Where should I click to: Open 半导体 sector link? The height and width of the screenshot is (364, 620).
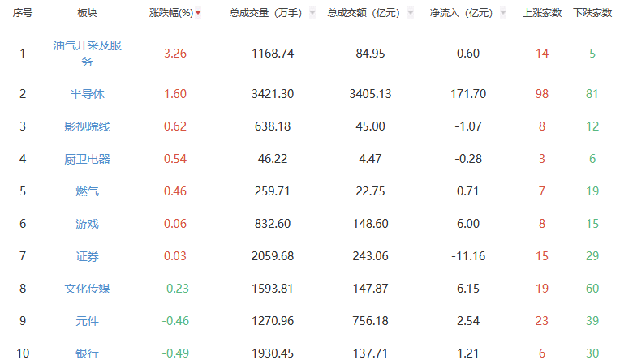pos(87,94)
